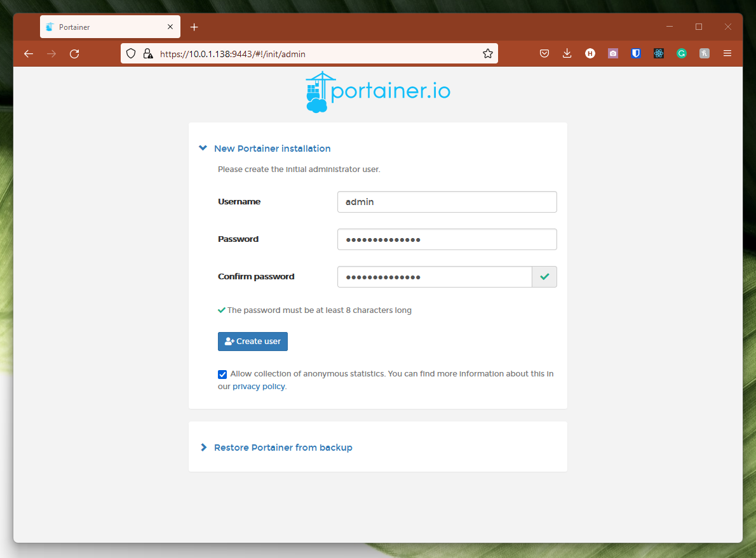
Task: Uncheck anonymous statistics collection checkbox
Action: point(222,375)
